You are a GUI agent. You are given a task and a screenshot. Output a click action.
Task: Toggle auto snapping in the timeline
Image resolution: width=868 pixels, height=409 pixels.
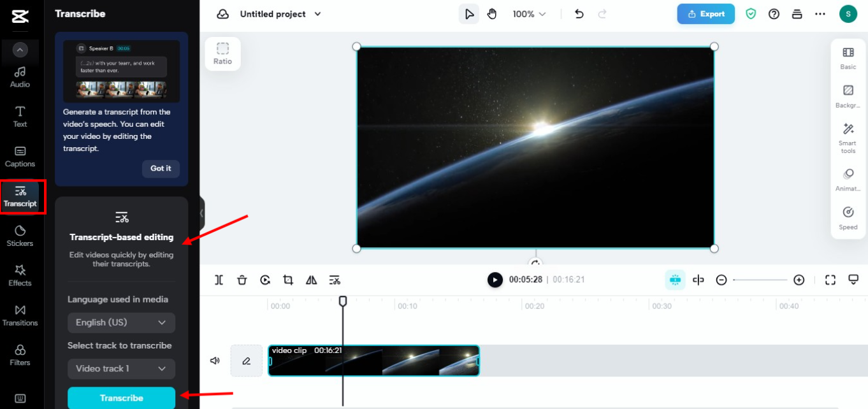(x=675, y=280)
